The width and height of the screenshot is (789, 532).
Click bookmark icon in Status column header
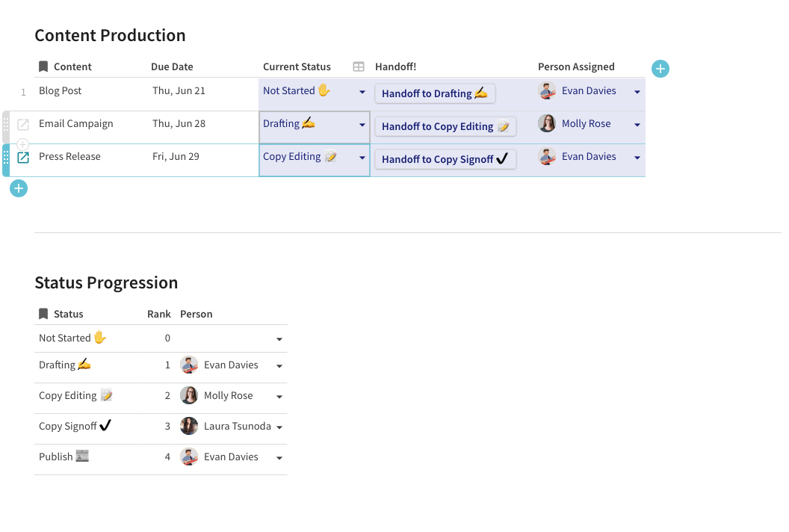tap(43, 314)
